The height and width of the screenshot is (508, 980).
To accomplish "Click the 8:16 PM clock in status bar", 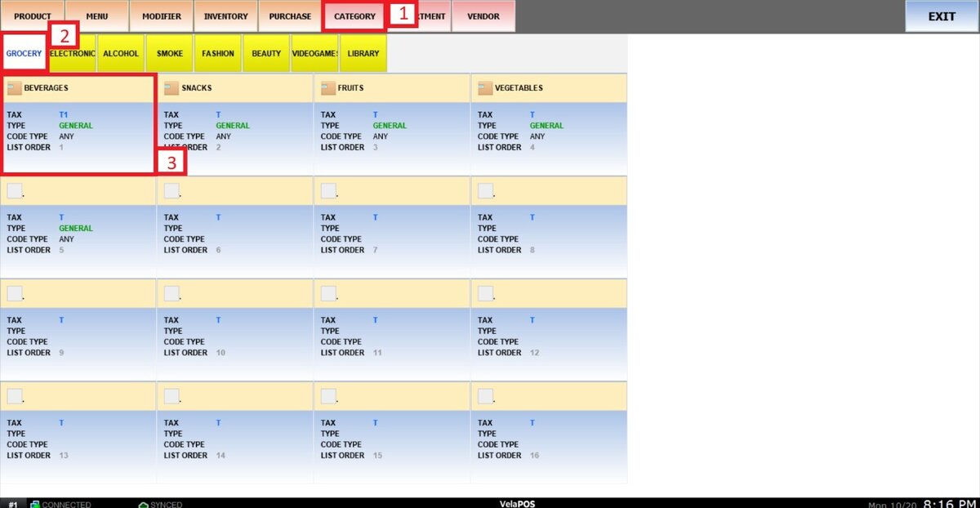I will [950, 504].
